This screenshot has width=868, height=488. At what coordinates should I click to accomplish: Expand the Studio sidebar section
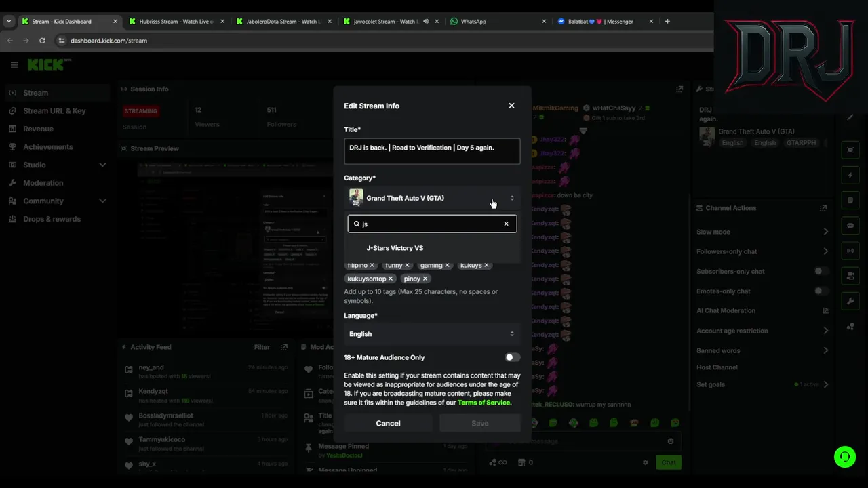pos(102,165)
